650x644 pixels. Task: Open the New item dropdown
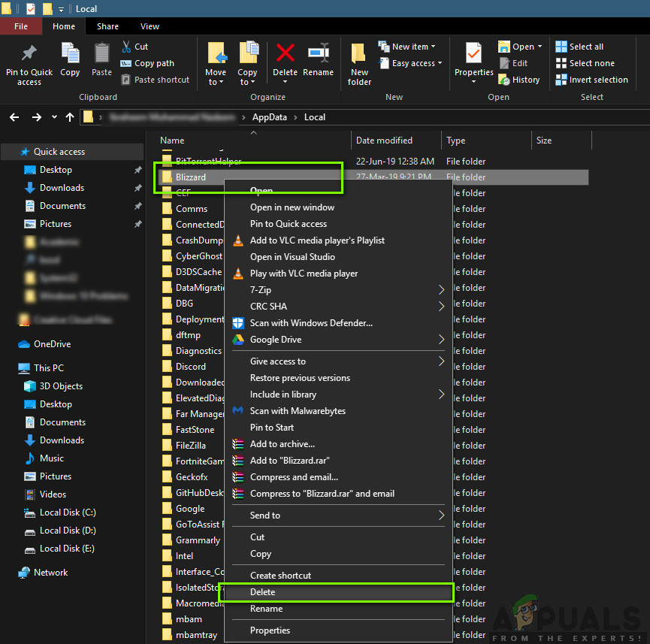click(408, 46)
